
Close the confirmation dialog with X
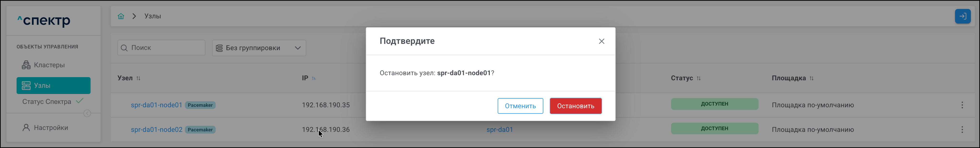601,41
